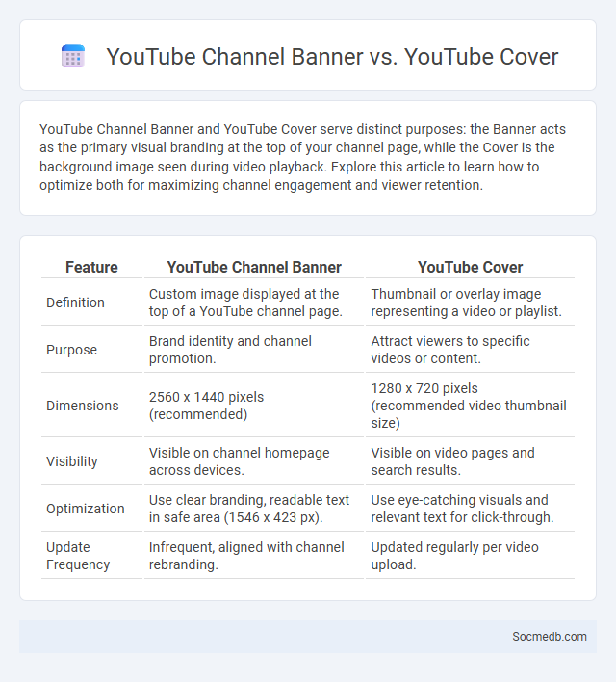616x682 pixels.
Task: Click the cell 'Use eye-catching visuals and relevant text for click-through.'
Action: (470, 509)
